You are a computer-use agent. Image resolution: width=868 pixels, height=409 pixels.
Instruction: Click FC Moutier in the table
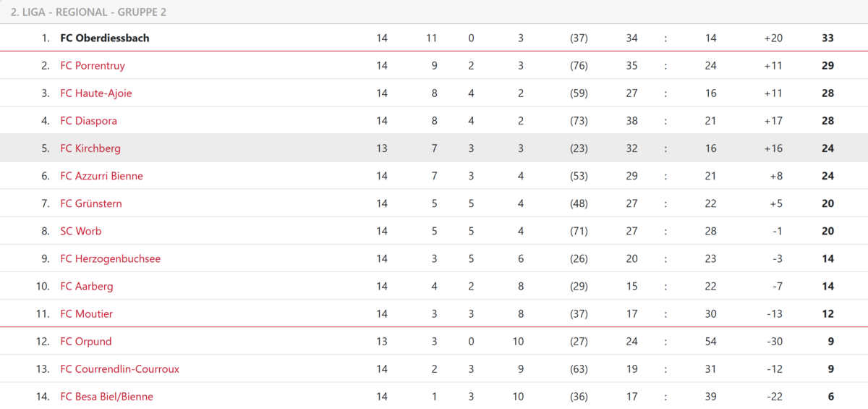[x=87, y=313]
